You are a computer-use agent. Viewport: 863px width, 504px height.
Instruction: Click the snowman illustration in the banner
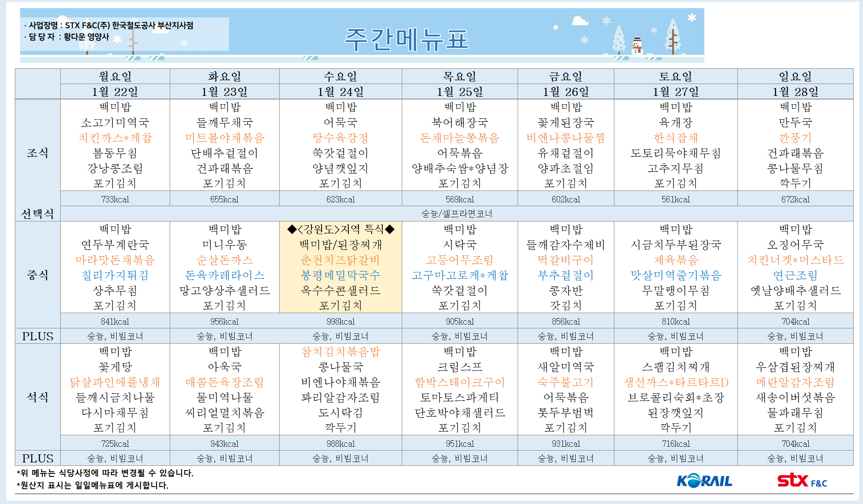pyautogui.click(x=637, y=46)
